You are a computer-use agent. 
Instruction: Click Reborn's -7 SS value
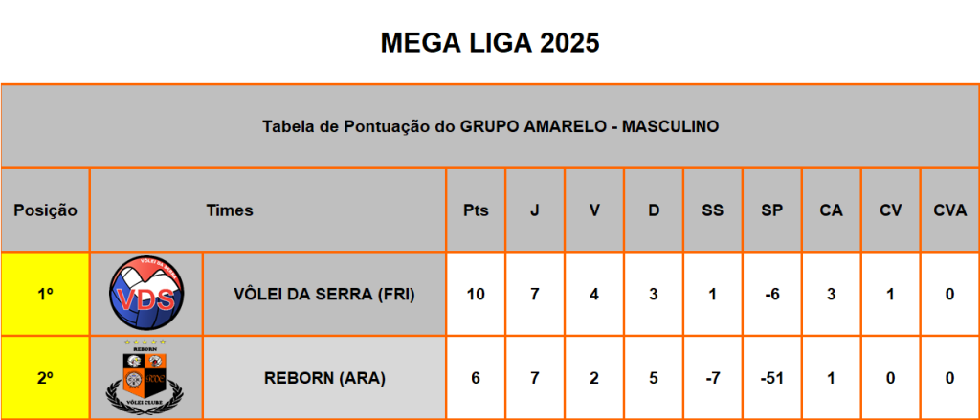(x=713, y=378)
